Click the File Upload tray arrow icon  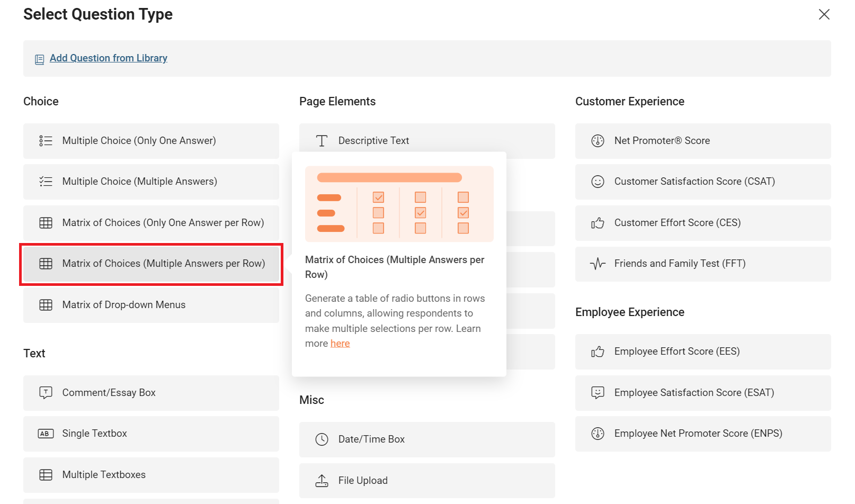tap(322, 481)
